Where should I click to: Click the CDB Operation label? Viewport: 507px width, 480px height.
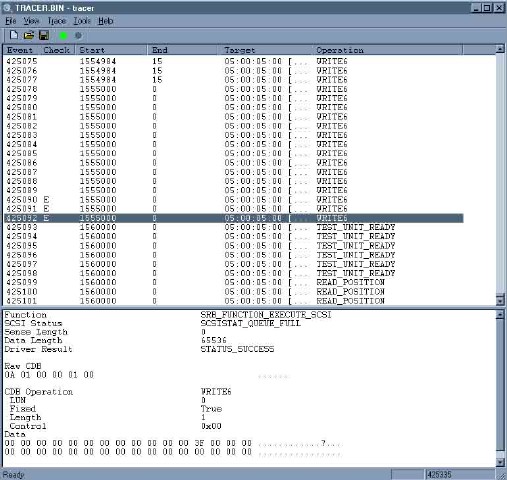(x=39, y=392)
